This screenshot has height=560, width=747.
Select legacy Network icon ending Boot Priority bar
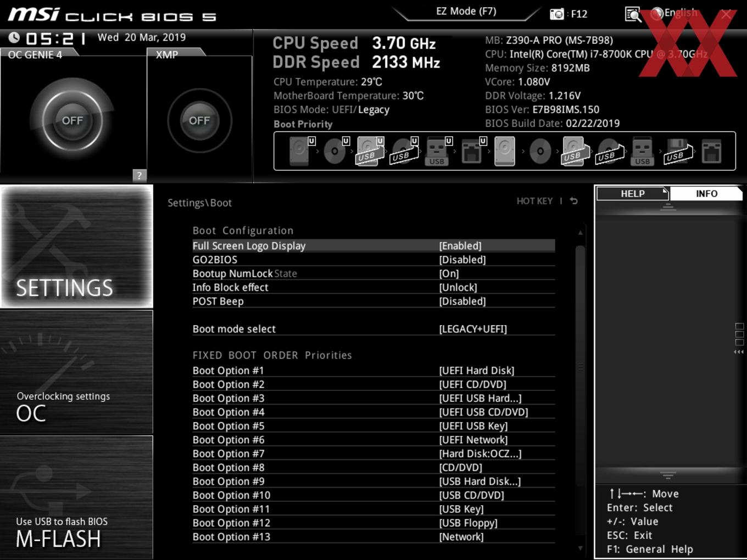click(711, 151)
